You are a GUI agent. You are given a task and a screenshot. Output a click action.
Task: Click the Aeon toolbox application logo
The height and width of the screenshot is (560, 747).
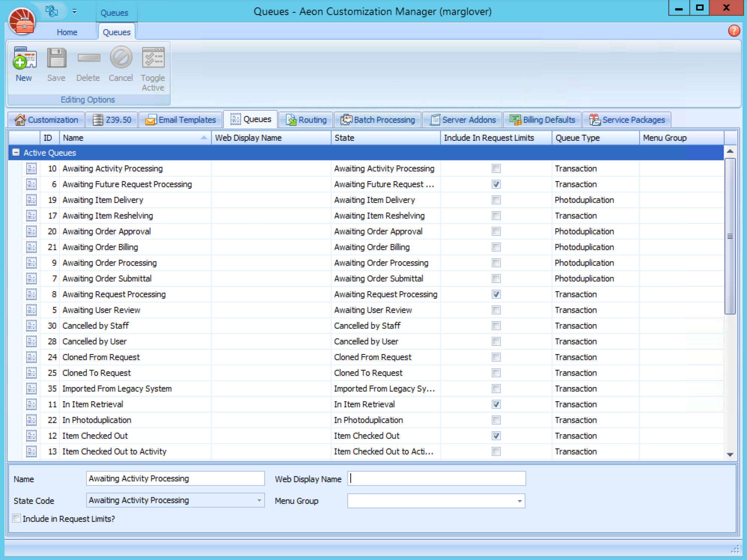[x=22, y=21]
